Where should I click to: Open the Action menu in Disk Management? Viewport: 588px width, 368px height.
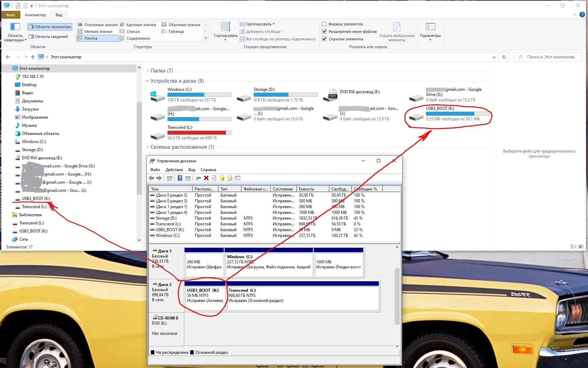174,170
